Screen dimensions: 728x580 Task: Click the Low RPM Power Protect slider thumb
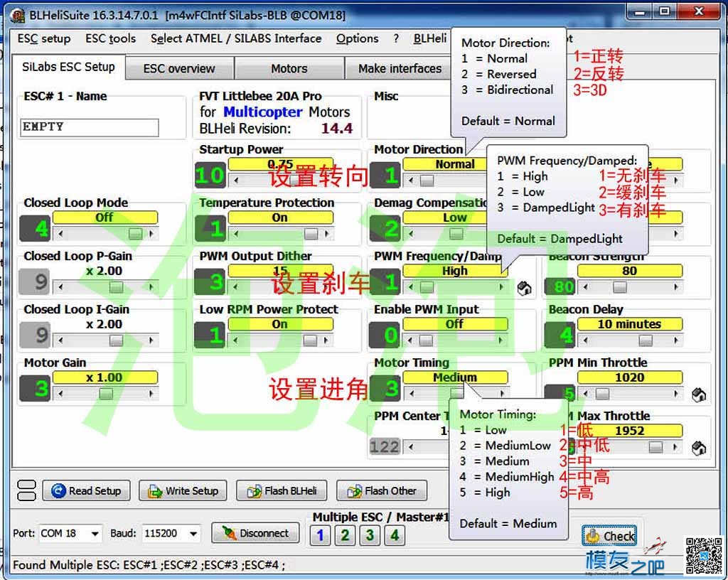point(310,340)
